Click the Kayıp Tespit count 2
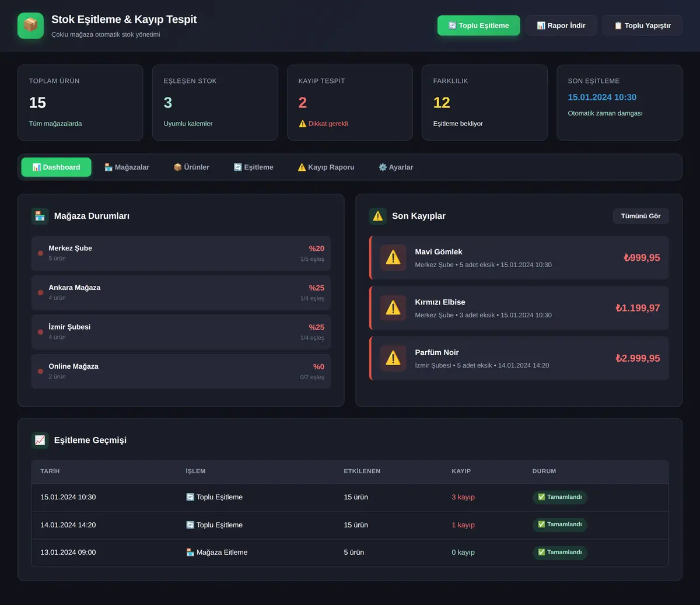700x605 pixels. point(302,103)
